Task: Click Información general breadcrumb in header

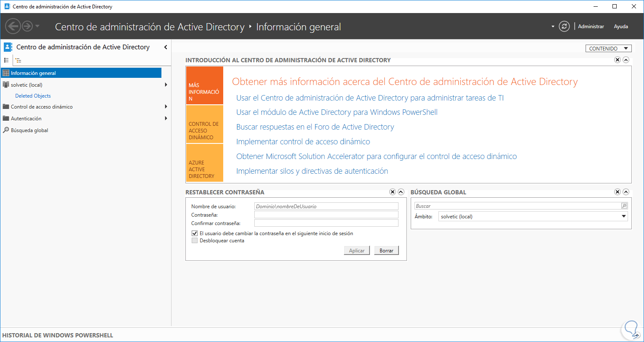Action: click(298, 27)
